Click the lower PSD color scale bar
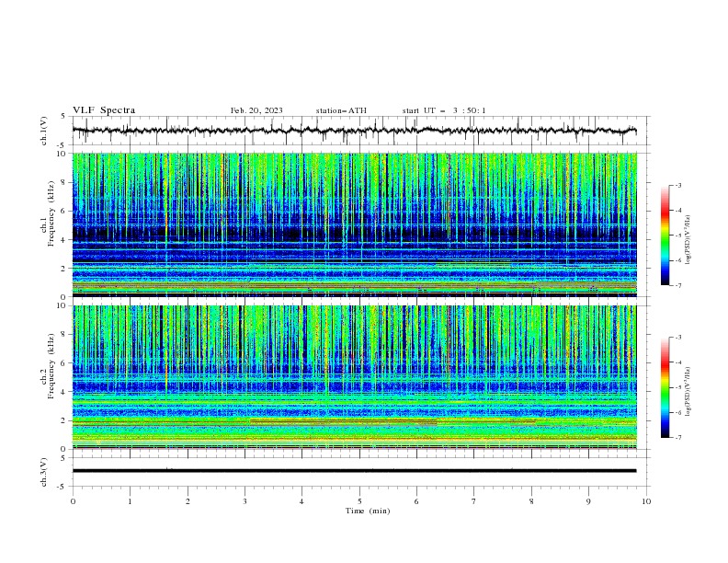The height and width of the screenshot is (563, 728). [x=665, y=387]
